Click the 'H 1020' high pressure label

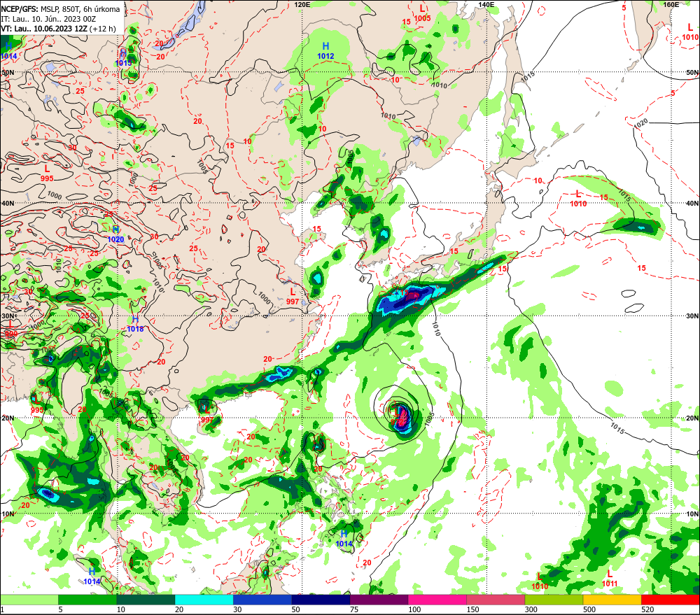(x=115, y=234)
